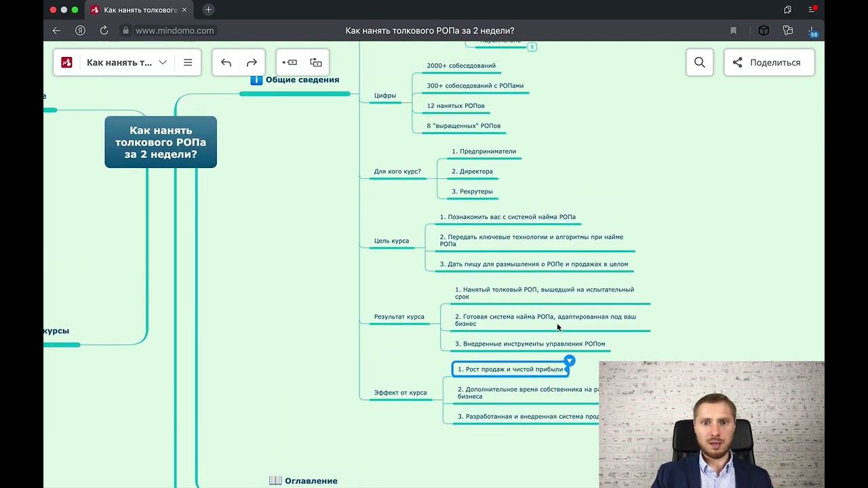
Task: Select '300+ собеседований с РОПами' node
Action: pos(475,86)
